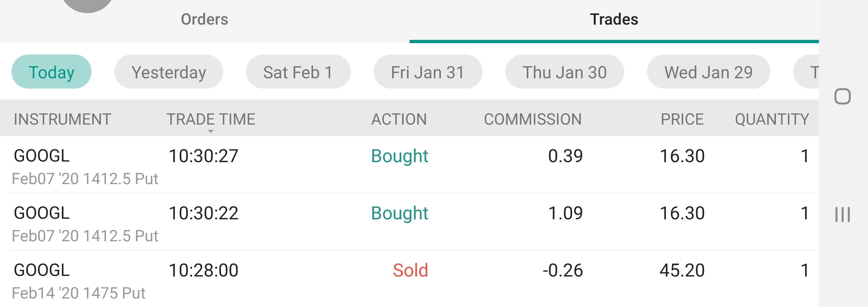Switch to the Trades tab

point(614,19)
